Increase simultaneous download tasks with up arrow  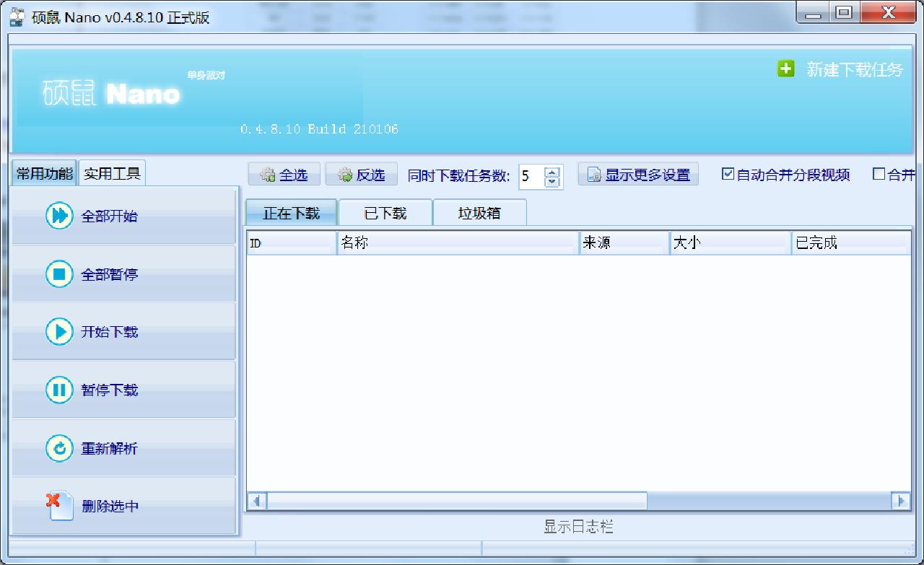tap(551, 170)
